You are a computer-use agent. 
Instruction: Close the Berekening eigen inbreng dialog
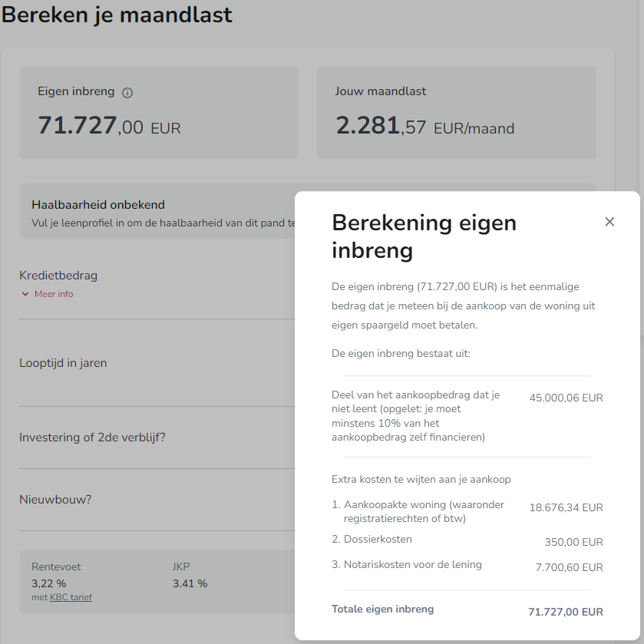(x=609, y=221)
